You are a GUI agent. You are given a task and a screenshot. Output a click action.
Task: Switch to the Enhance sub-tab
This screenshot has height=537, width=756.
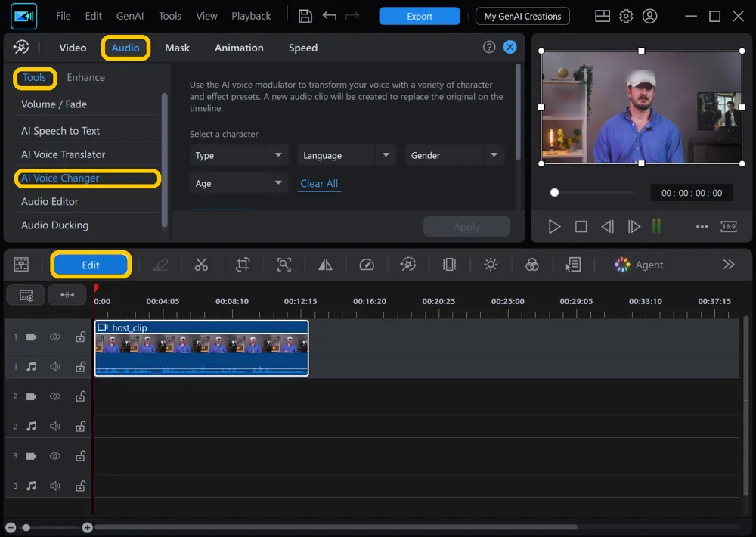coord(86,77)
